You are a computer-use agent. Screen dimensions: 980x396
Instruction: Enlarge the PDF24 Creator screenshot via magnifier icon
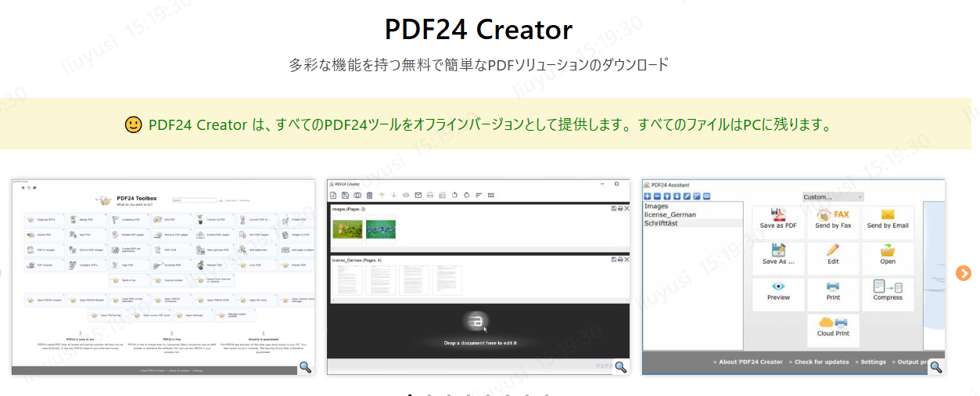pyautogui.click(x=620, y=366)
